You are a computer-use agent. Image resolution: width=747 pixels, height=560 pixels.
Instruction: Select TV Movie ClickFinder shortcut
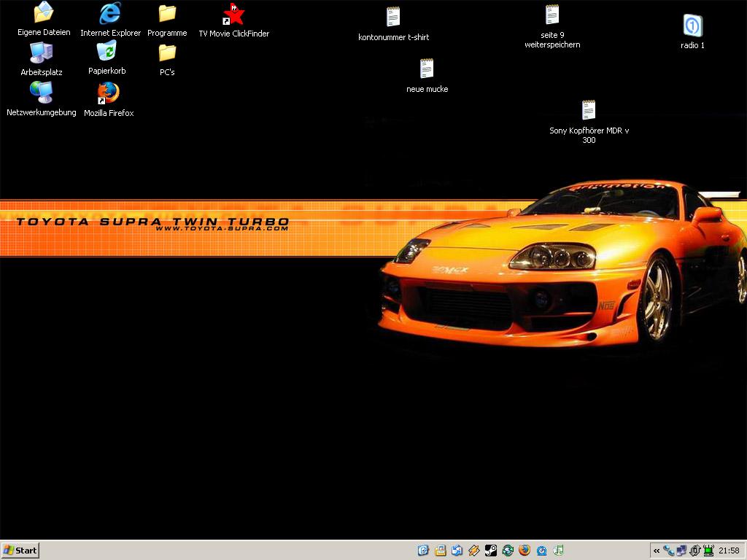(233, 14)
